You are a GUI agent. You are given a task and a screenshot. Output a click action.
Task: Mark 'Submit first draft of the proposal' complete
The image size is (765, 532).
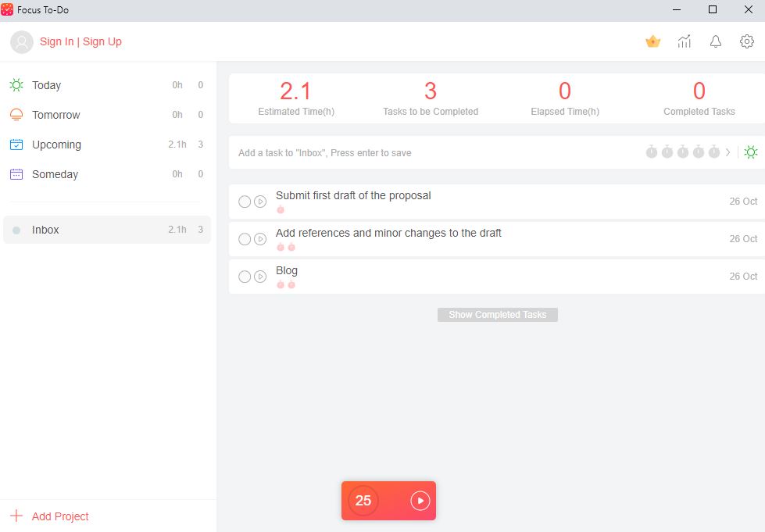(x=245, y=202)
